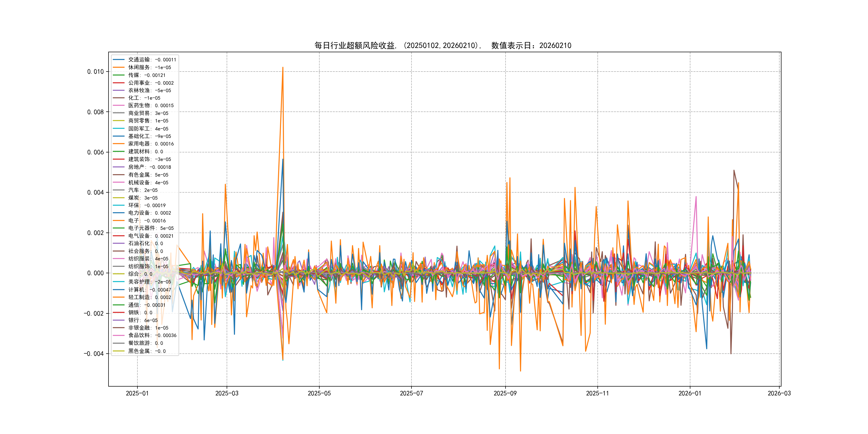Click the 2025-05 x-axis tick label
This screenshot has height=434, width=868.
319,393
